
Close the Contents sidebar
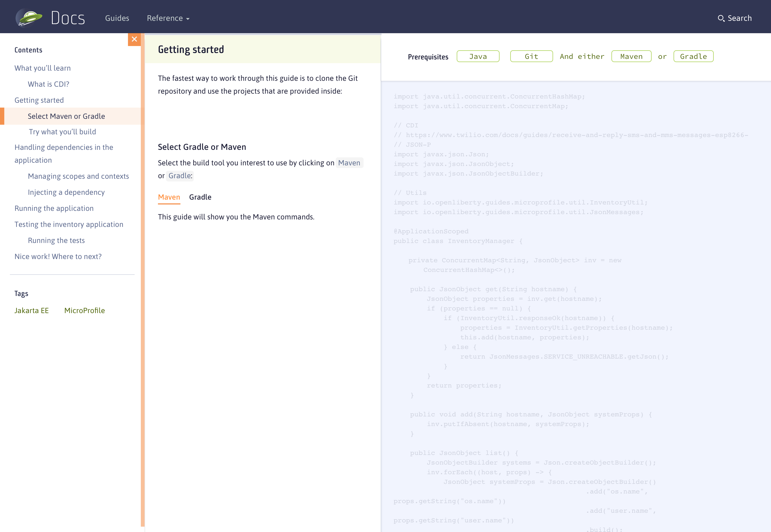pos(134,39)
